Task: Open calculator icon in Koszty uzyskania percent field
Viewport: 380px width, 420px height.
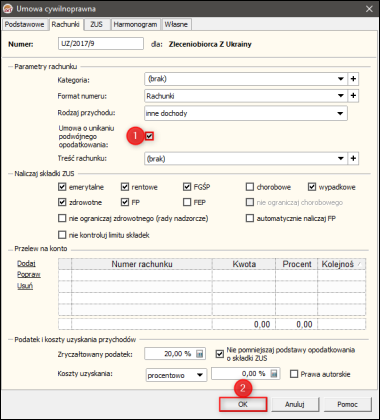Action: (274, 374)
